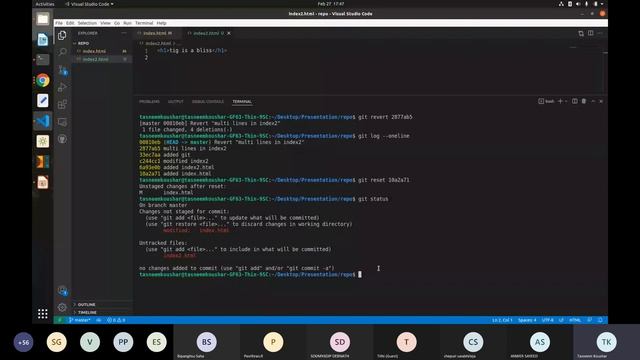Maximize the terminal panel size
Viewport: 640px width, 360px height.
coord(593,101)
